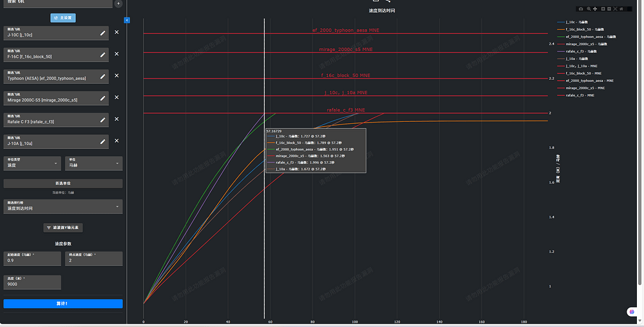This screenshot has height=327, width=644.
Task: Toggle ef_2000_typhoon_aesa 马赫数 trace in legend
Action: (587, 37)
